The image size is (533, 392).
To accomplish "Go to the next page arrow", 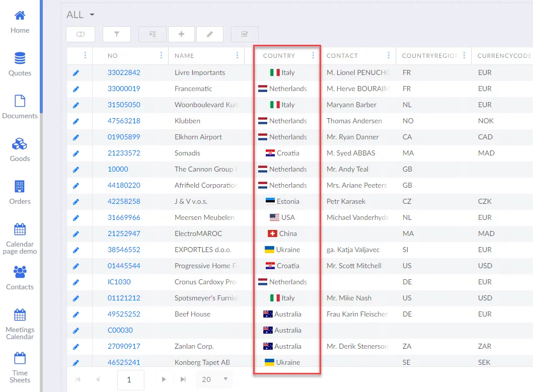I will 164,379.
